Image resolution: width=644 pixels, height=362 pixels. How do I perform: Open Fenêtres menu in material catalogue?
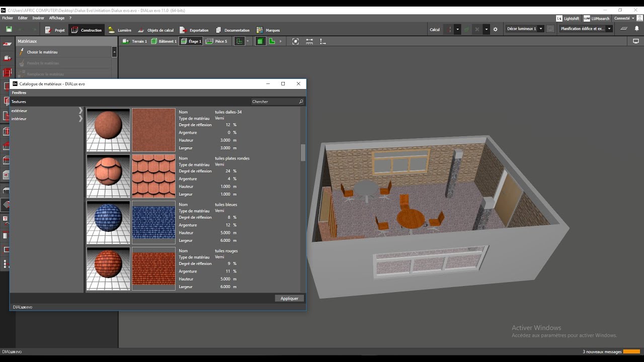point(19,93)
